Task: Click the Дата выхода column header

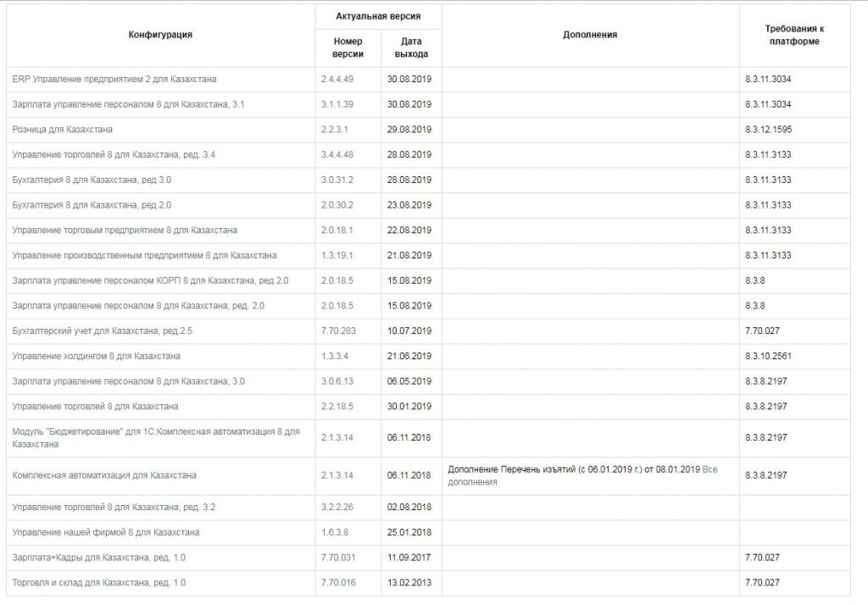Action: (x=411, y=47)
